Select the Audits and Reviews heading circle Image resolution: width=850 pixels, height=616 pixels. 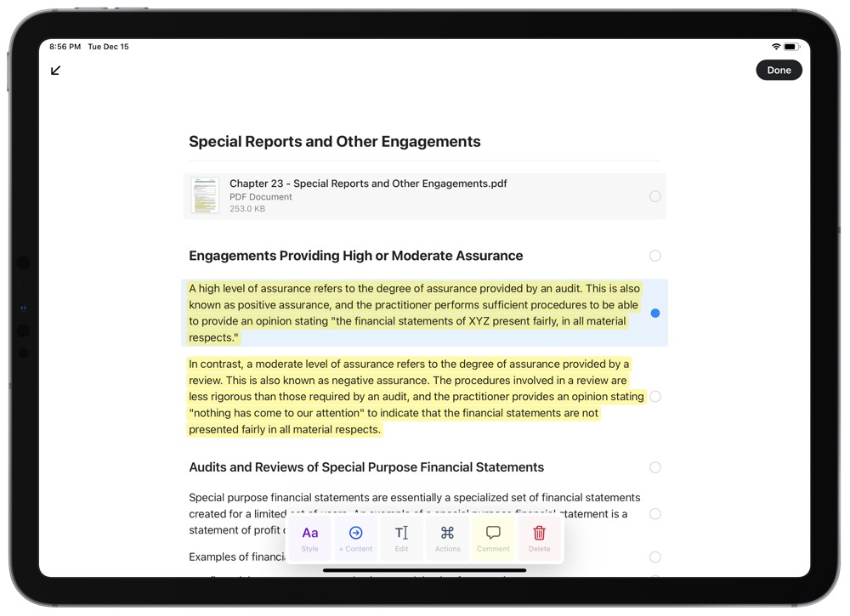pos(654,466)
